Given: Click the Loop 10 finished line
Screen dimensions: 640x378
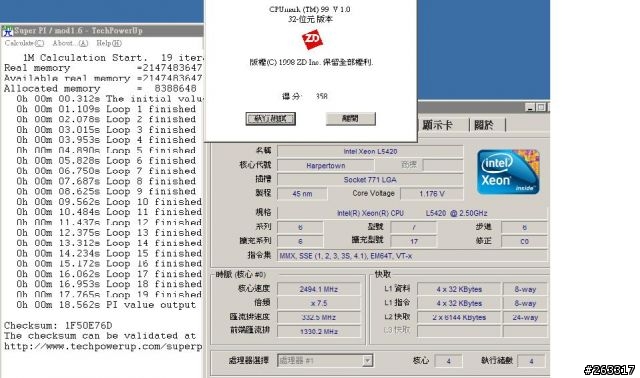Looking at the screenshot, I should pos(109,202).
